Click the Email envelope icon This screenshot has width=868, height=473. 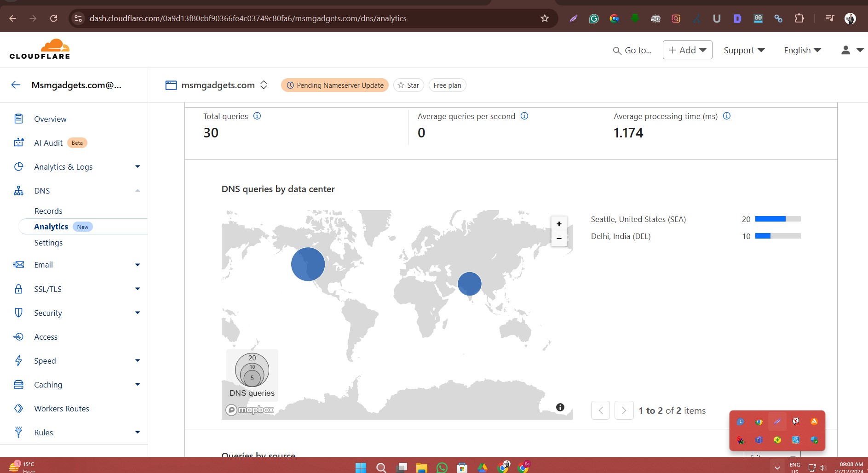[18, 264]
